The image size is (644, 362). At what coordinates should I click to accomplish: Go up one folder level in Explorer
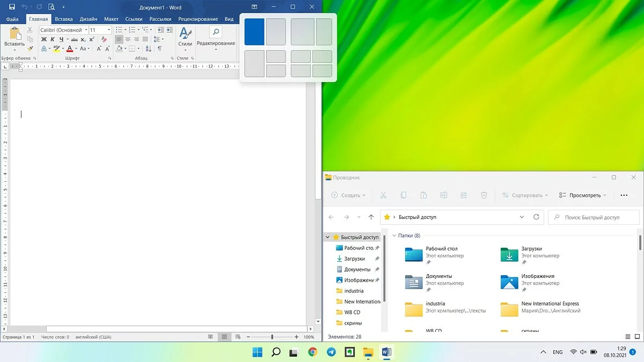371,217
